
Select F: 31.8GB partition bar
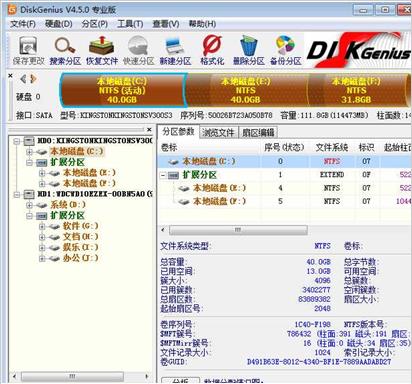[x=356, y=90]
